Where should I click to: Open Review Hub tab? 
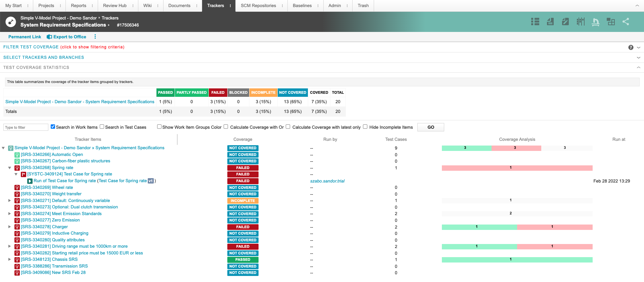pos(115,6)
